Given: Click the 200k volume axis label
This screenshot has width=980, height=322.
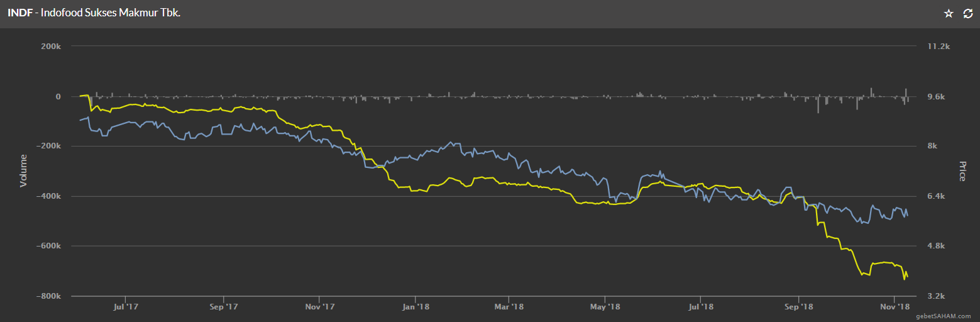Looking at the screenshot, I should click(x=50, y=47).
